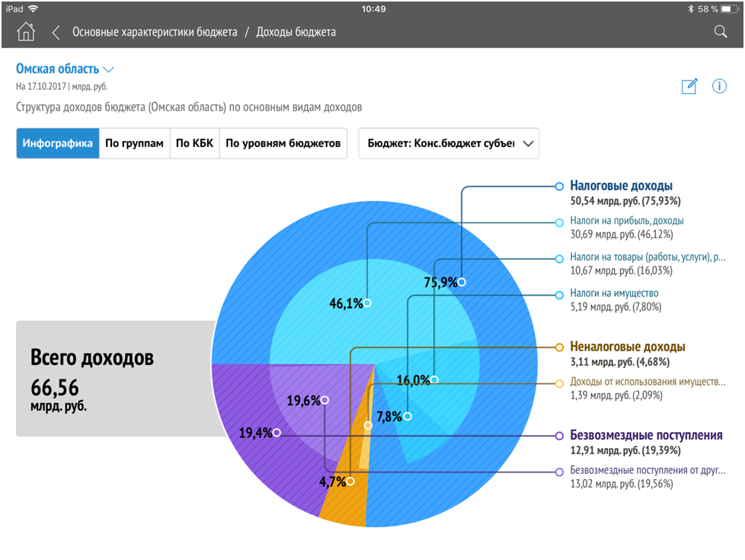Click the Налоговые доходы legend marker circle

coord(560,186)
